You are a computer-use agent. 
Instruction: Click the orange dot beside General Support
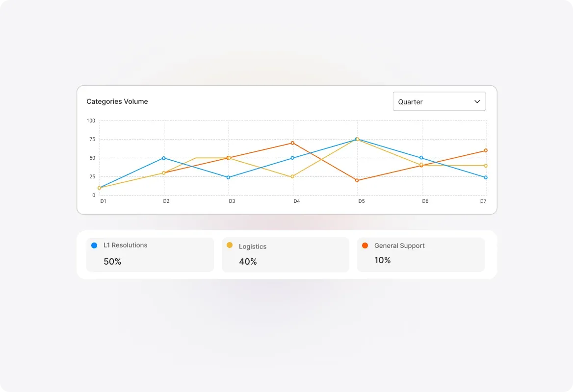click(365, 245)
